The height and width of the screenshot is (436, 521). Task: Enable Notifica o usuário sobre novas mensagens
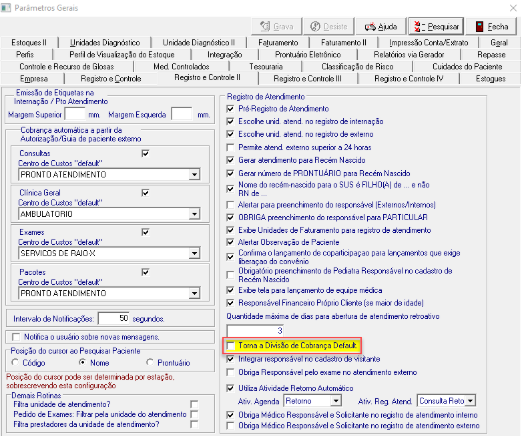(16, 337)
